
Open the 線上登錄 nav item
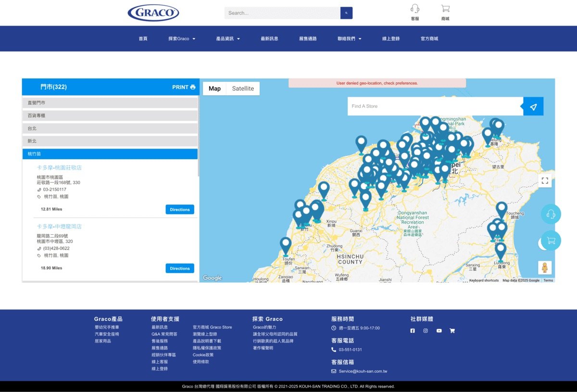(x=391, y=38)
